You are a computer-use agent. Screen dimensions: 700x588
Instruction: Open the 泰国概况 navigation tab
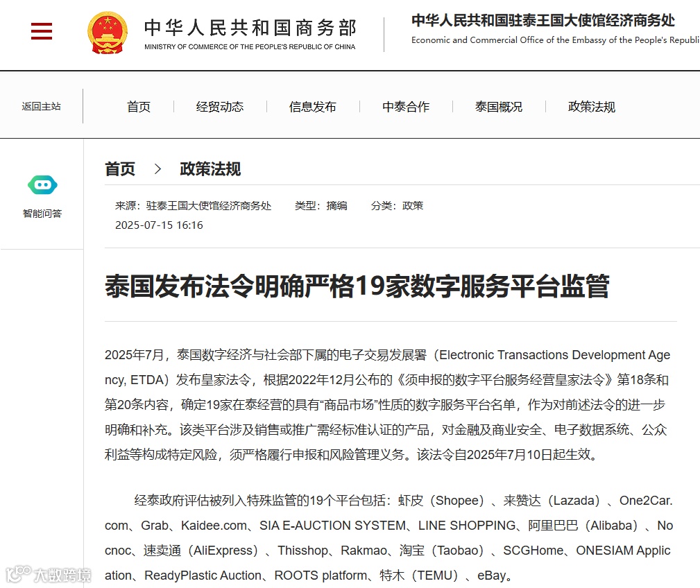499,107
